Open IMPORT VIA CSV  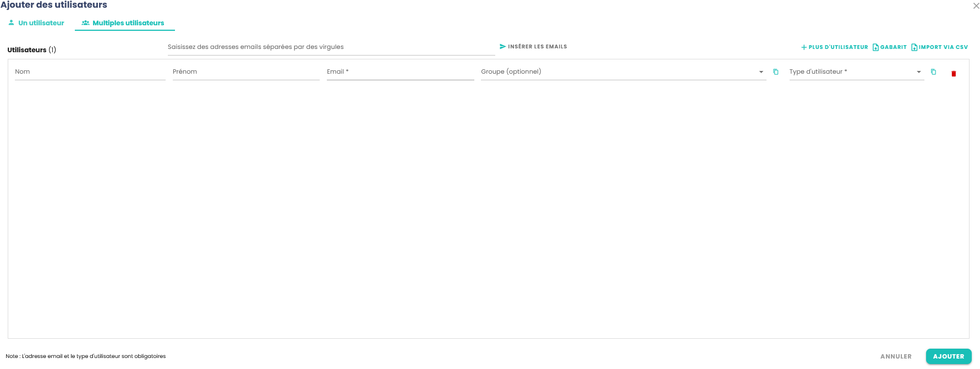click(x=940, y=47)
